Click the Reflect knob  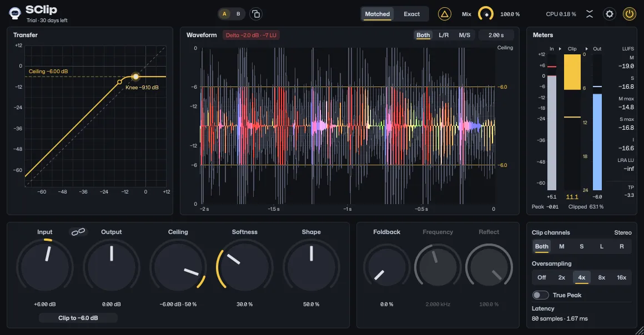click(x=489, y=267)
